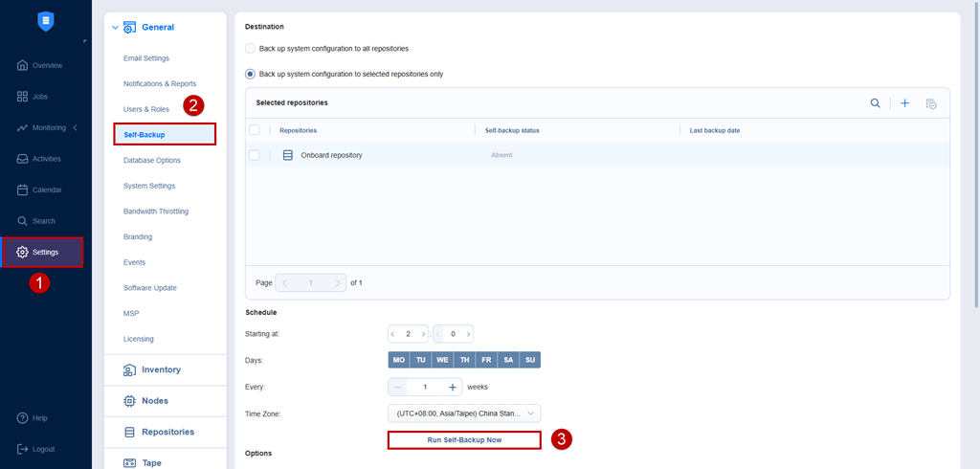Image resolution: width=980 pixels, height=469 pixels.
Task: Open the Help question mark icon
Action: coord(23,417)
